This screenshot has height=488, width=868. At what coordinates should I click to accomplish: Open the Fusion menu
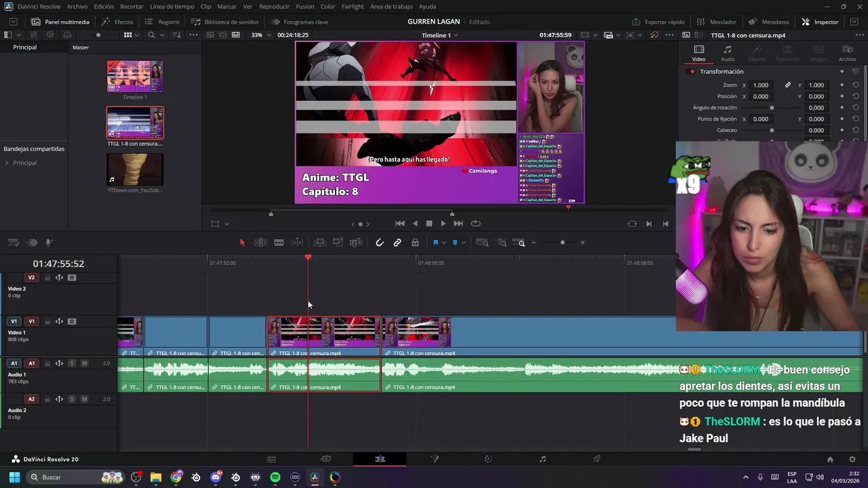[305, 6]
